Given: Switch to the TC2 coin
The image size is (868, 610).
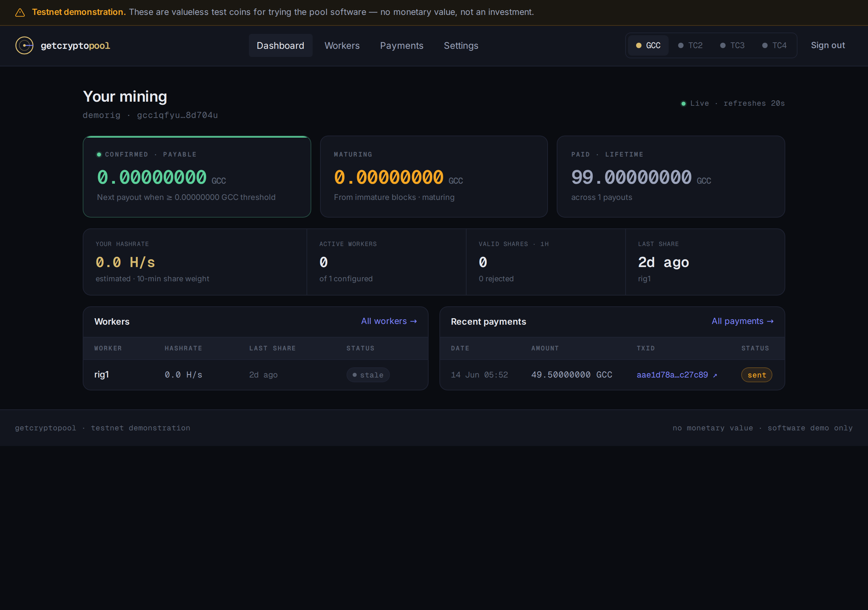Looking at the screenshot, I should (690, 45).
